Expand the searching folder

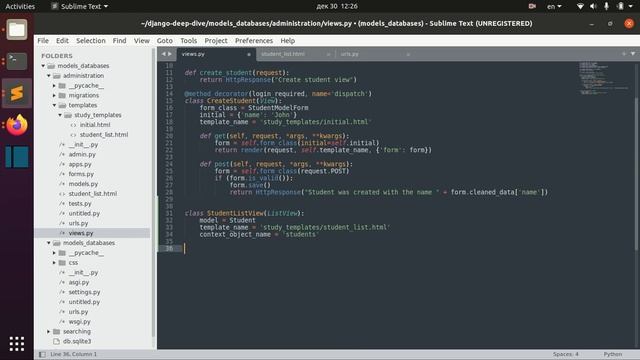click(49, 331)
